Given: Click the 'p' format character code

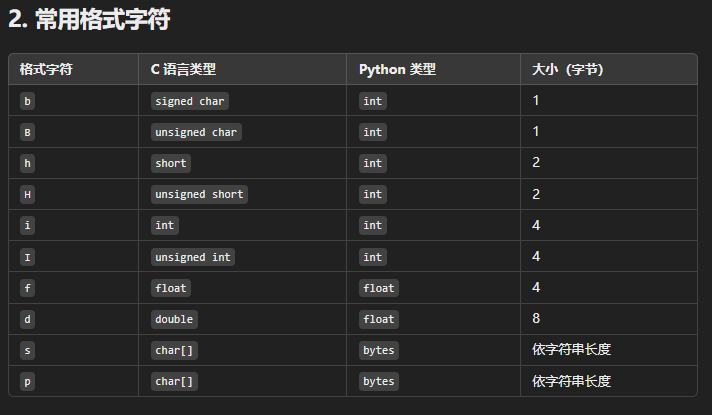Looking at the screenshot, I should (x=27, y=381).
